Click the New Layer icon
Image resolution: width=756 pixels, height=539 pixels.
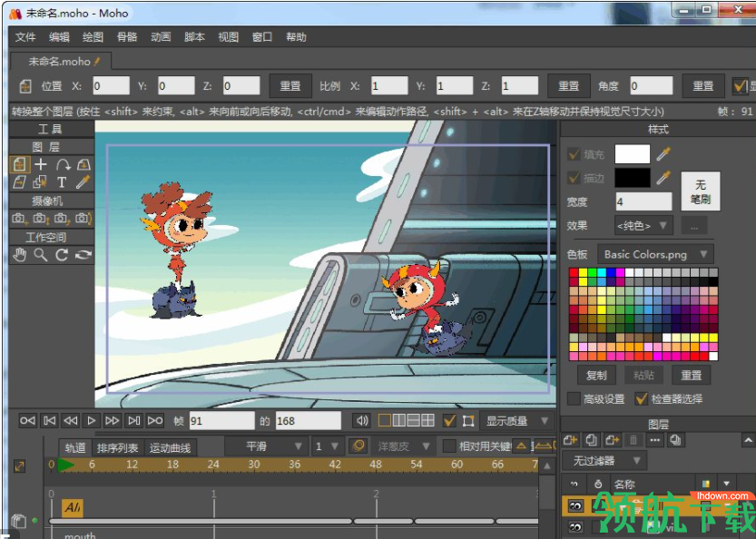[570, 440]
